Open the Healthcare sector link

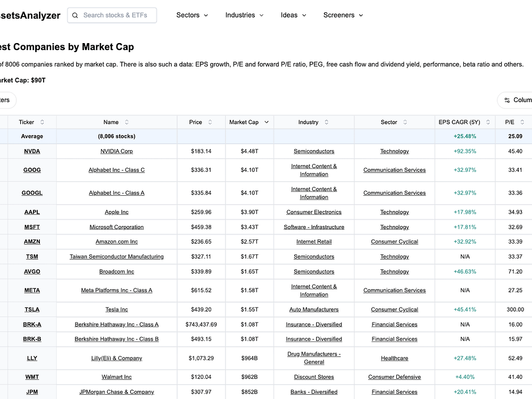394,358
